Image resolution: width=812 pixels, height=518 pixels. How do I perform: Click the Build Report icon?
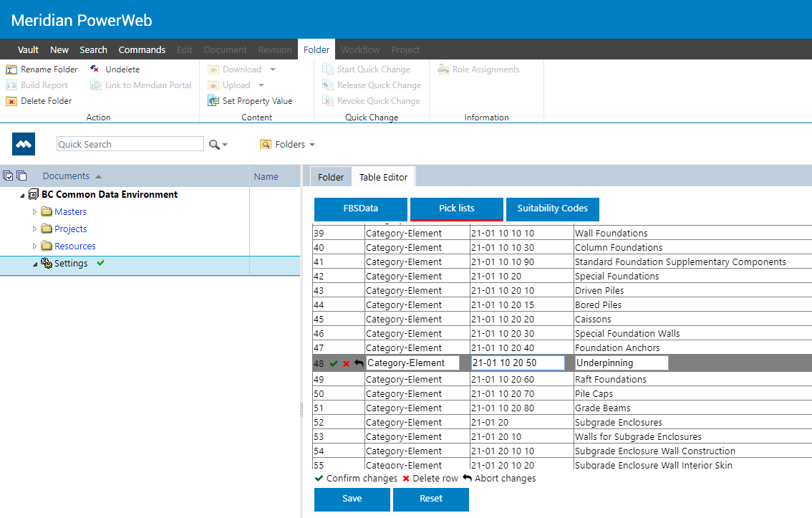tap(11, 85)
